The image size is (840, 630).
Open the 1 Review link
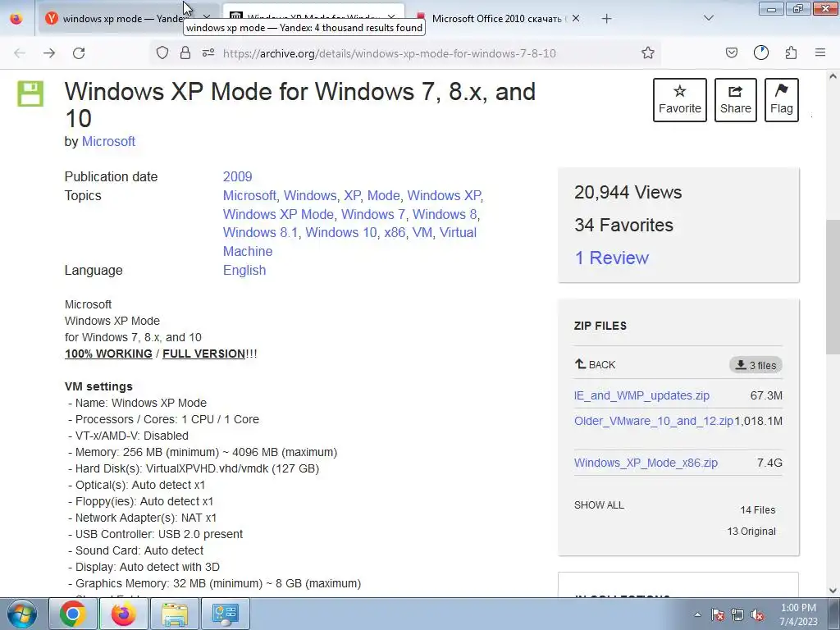tap(611, 258)
